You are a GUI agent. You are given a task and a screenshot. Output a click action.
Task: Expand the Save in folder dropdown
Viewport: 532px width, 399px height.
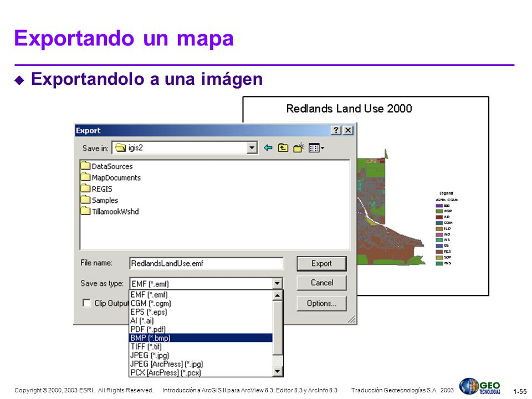pos(252,148)
